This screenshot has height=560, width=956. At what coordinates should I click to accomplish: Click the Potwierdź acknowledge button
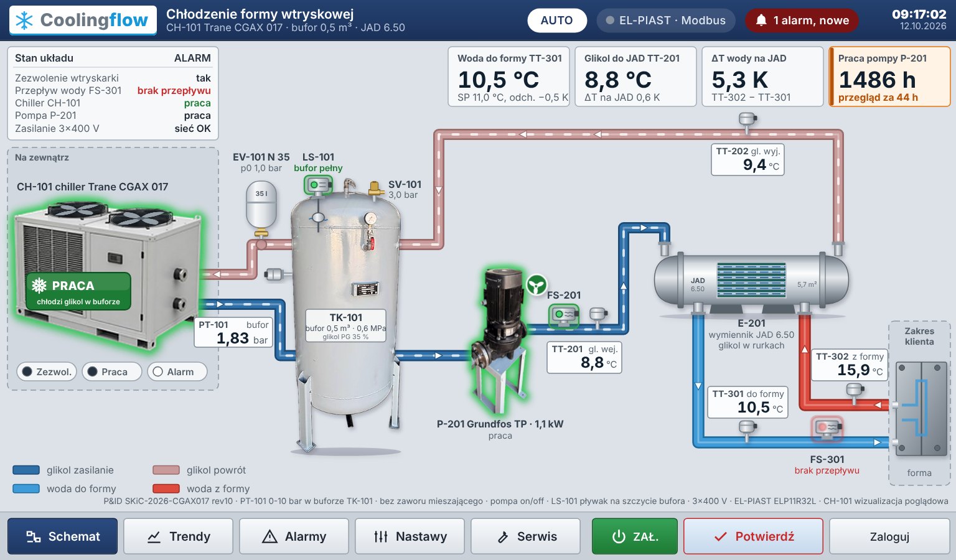[753, 536]
